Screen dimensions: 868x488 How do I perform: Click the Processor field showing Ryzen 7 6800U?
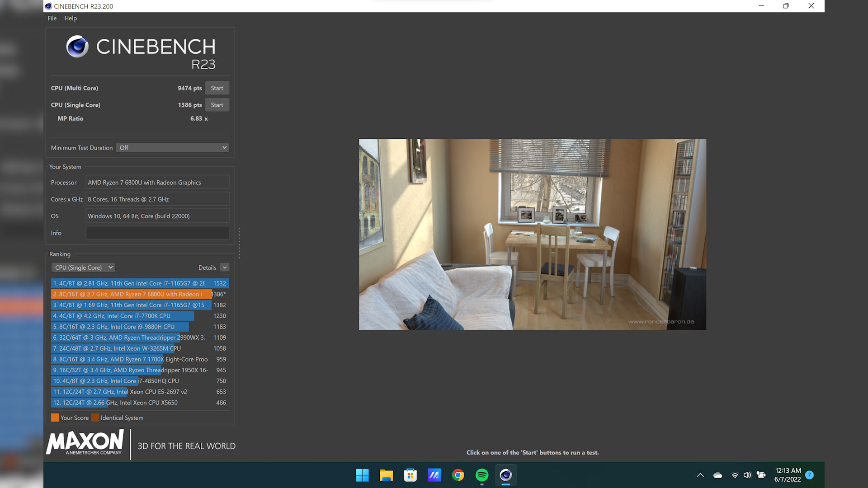pos(158,183)
